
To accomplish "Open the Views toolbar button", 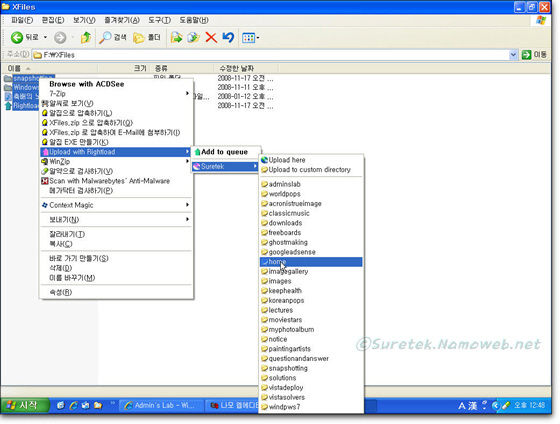I will click(250, 38).
